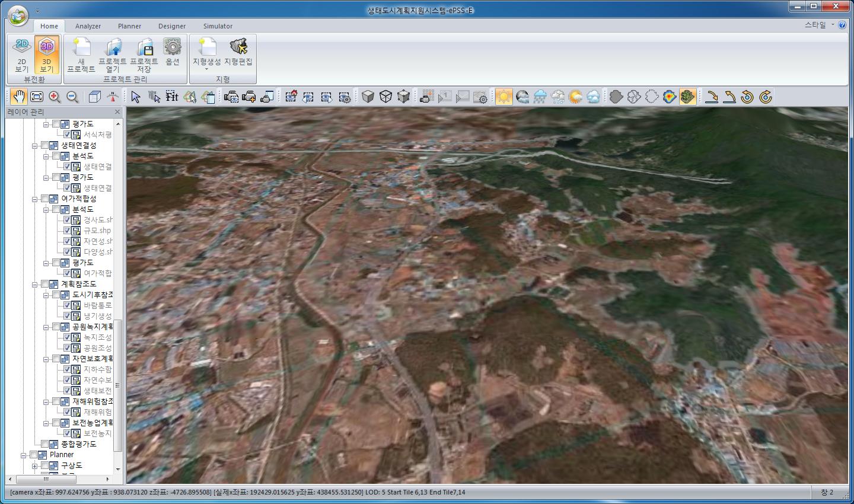Collapse the 생태연결성 tree node
This screenshot has height=504, width=854.
[x=34, y=145]
